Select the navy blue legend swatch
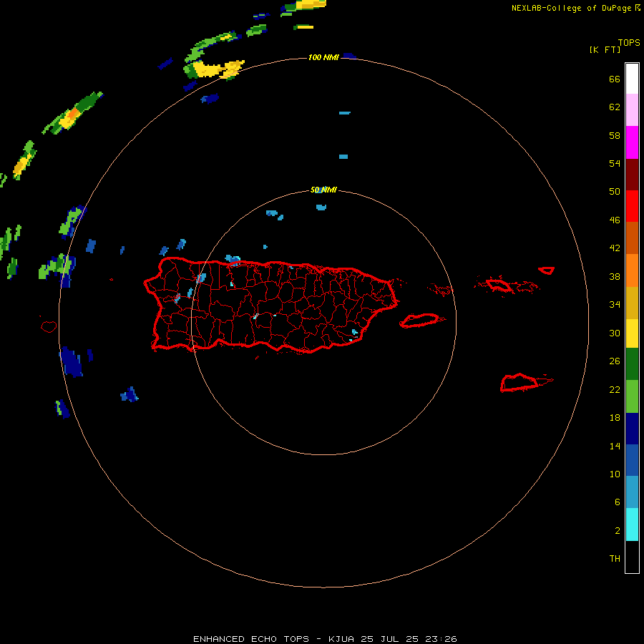 632,429
